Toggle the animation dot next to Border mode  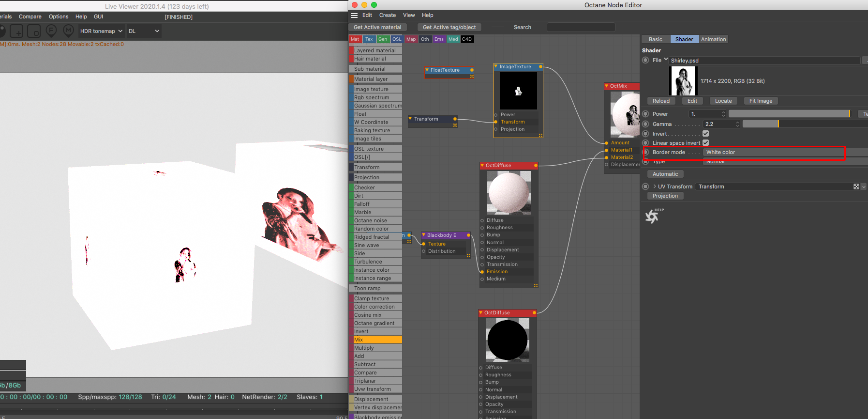645,152
